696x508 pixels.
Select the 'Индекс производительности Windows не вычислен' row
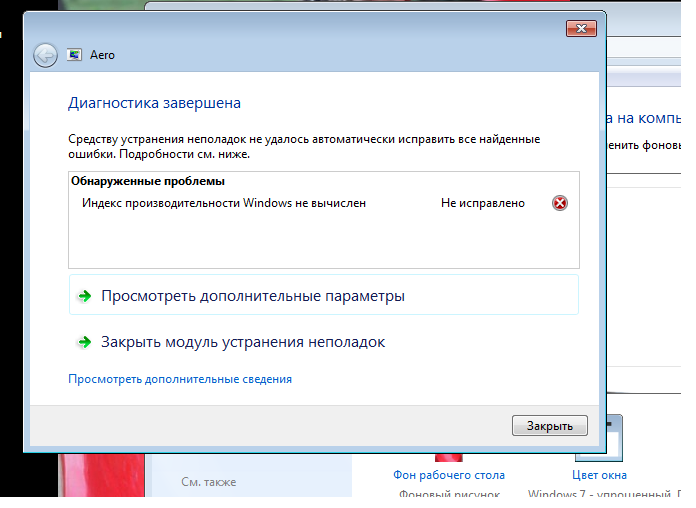(x=324, y=203)
